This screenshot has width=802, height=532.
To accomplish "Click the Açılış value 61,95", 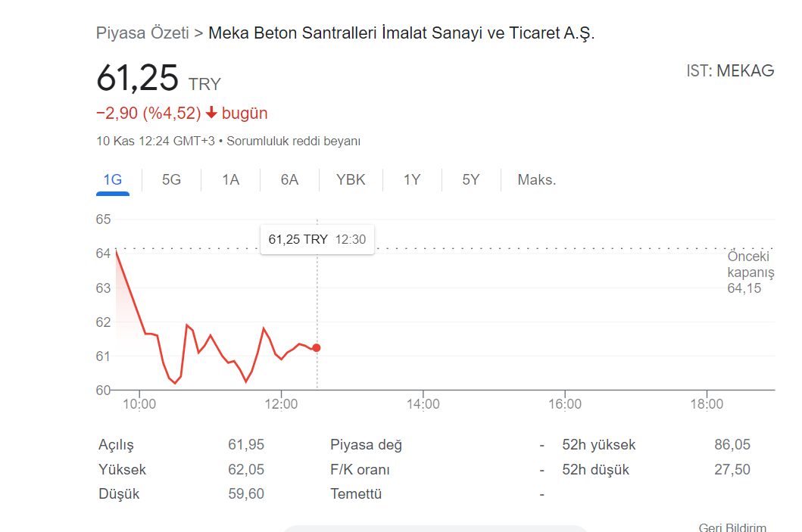I will pyautogui.click(x=246, y=445).
